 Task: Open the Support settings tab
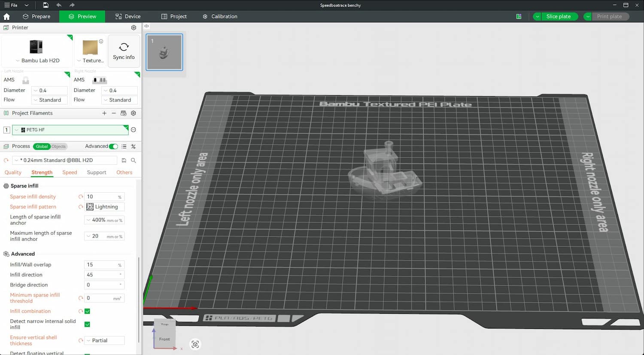coord(97,173)
